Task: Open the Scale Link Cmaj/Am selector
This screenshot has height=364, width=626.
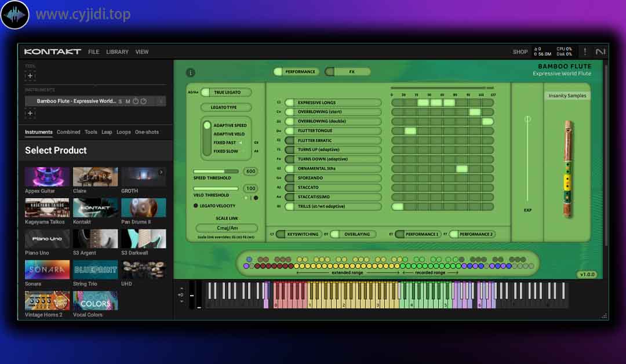Action: [227, 228]
